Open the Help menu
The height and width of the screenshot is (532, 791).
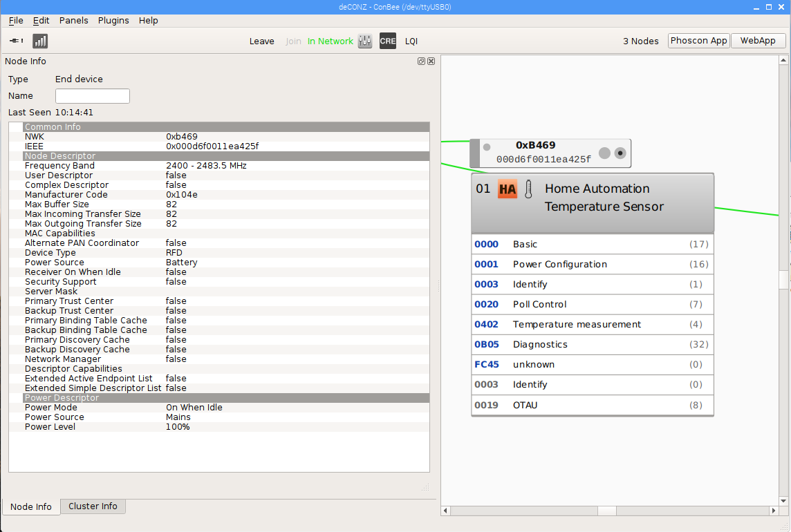coord(148,20)
